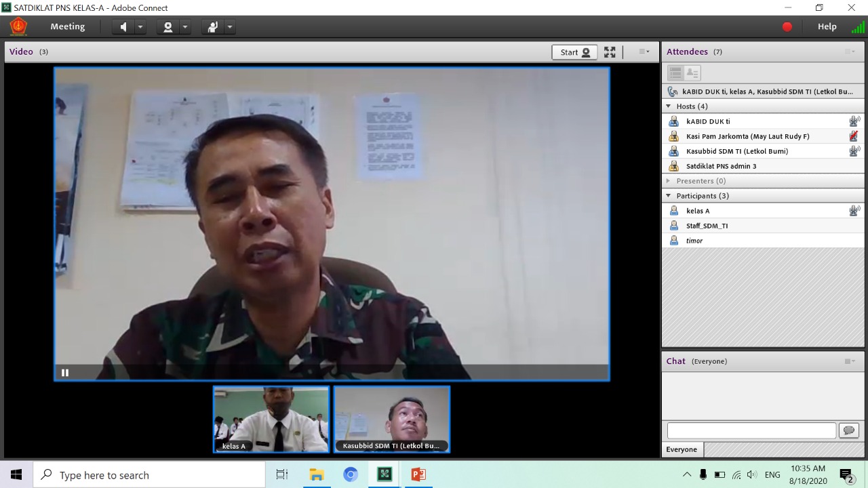Open the Meeting menu
This screenshot has height=488, width=868.
(68, 26)
